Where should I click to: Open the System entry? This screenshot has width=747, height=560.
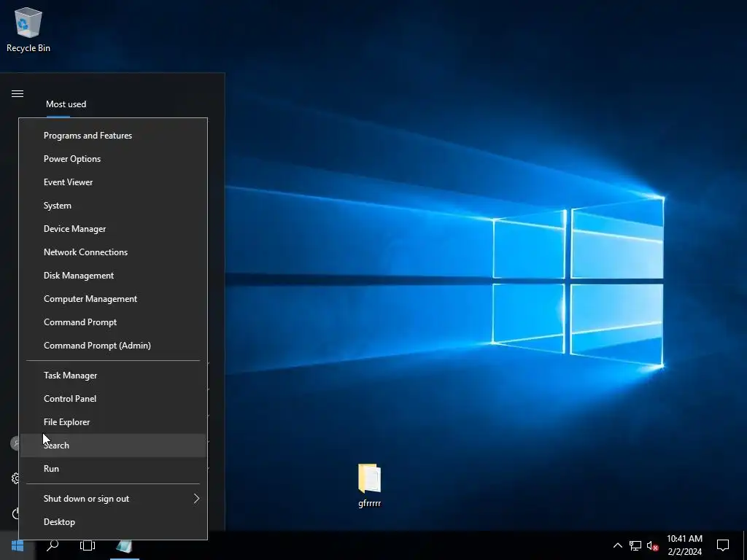tap(113, 206)
